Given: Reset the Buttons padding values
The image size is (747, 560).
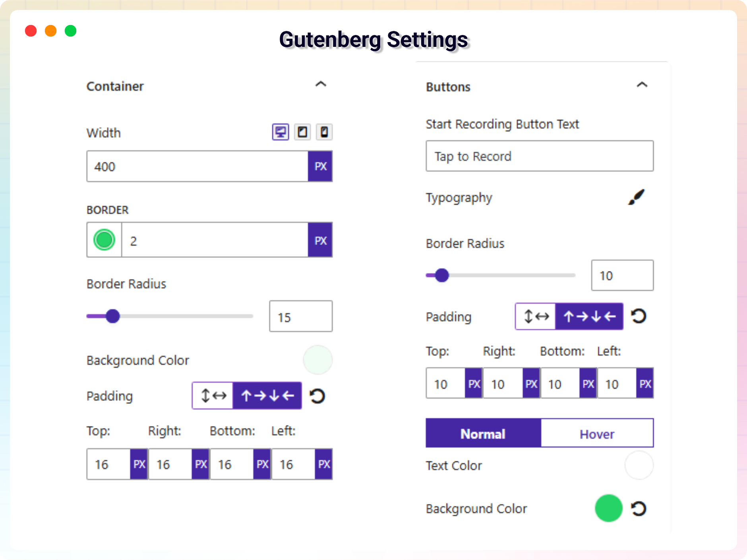Looking at the screenshot, I should (x=639, y=316).
